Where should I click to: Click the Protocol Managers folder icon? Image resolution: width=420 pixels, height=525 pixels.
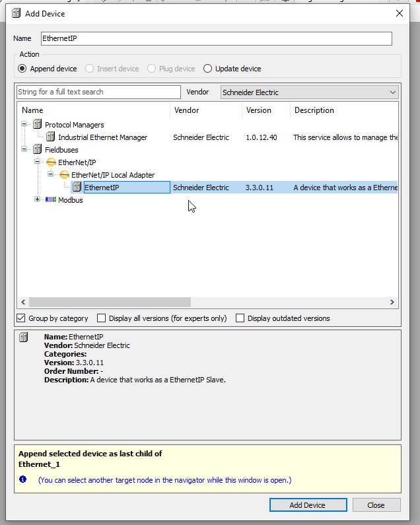pos(38,124)
